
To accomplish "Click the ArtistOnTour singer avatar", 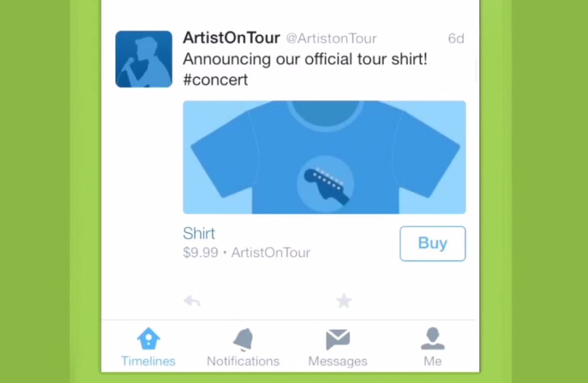I will pos(144,59).
